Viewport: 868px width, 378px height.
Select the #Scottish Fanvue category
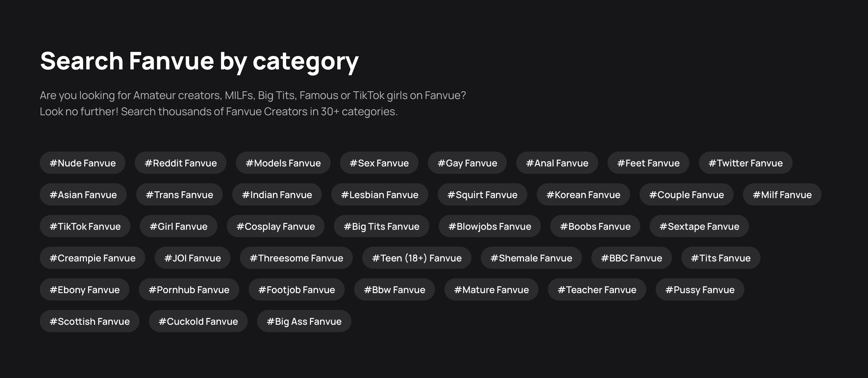[x=89, y=321]
